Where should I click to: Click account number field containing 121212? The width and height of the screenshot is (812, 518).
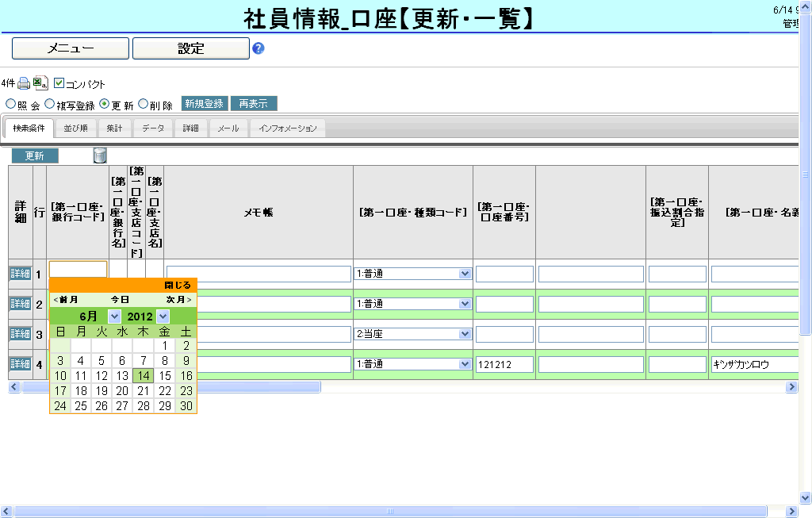(x=504, y=365)
